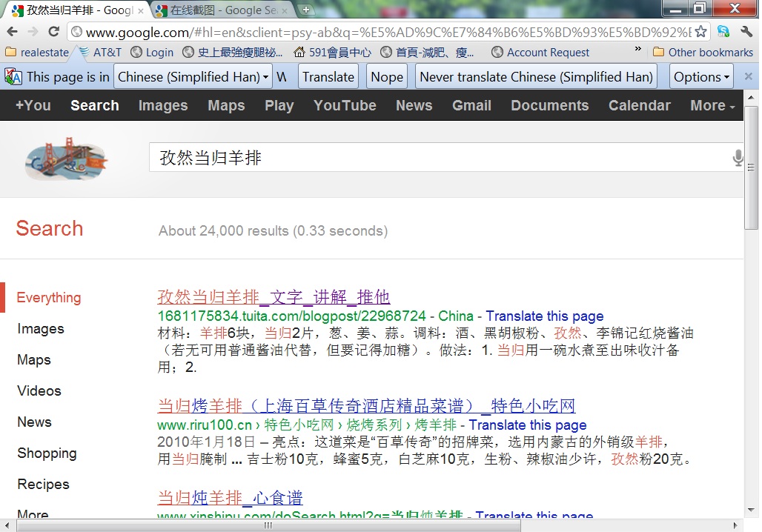
Task: Open result 当归炖羊排_心食谱
Action: coord(230,497)
